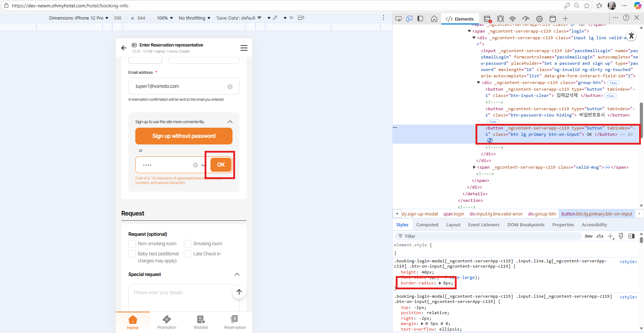Click the password key icon in address bar

567,6
